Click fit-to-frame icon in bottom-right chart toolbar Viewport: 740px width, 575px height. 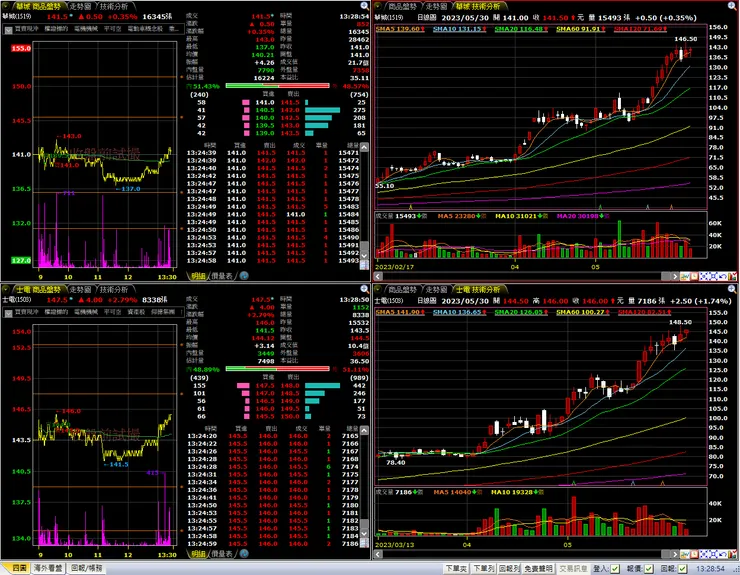point(713,554)
